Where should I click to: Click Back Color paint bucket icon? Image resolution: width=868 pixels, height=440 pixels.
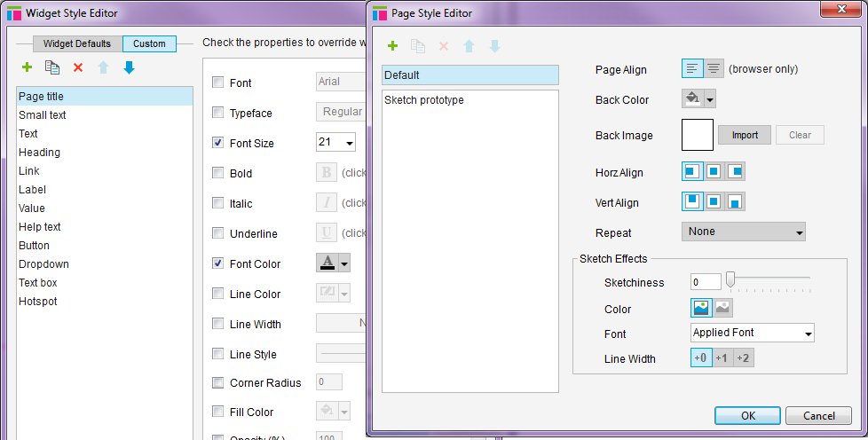(x=692, y=99)
